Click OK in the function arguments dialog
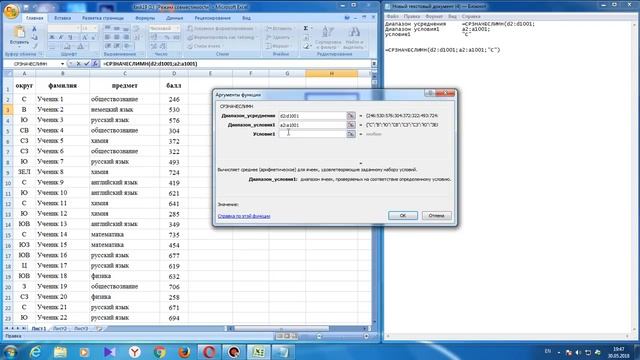The height and width of the screenshot is (360, 640). tap(403, 216)
